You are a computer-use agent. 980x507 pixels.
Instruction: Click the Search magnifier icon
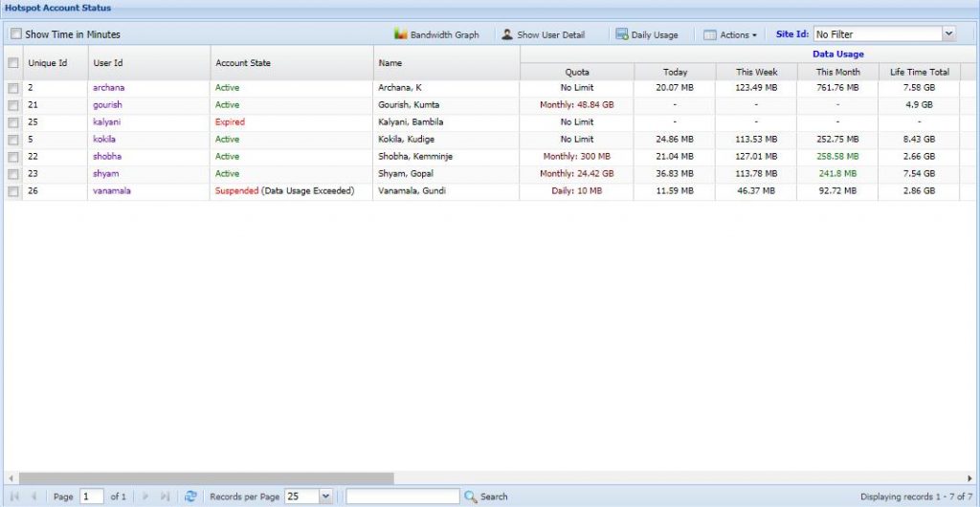470,496
